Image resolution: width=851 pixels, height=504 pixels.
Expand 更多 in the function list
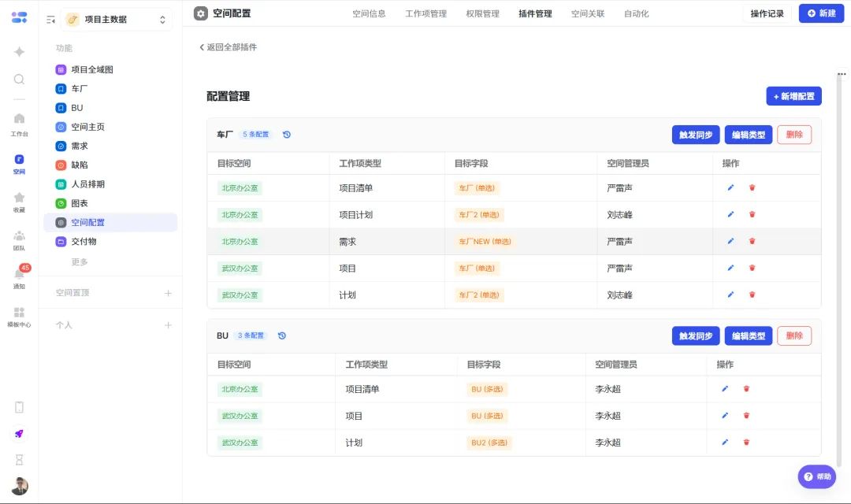(x=80, y=262)
